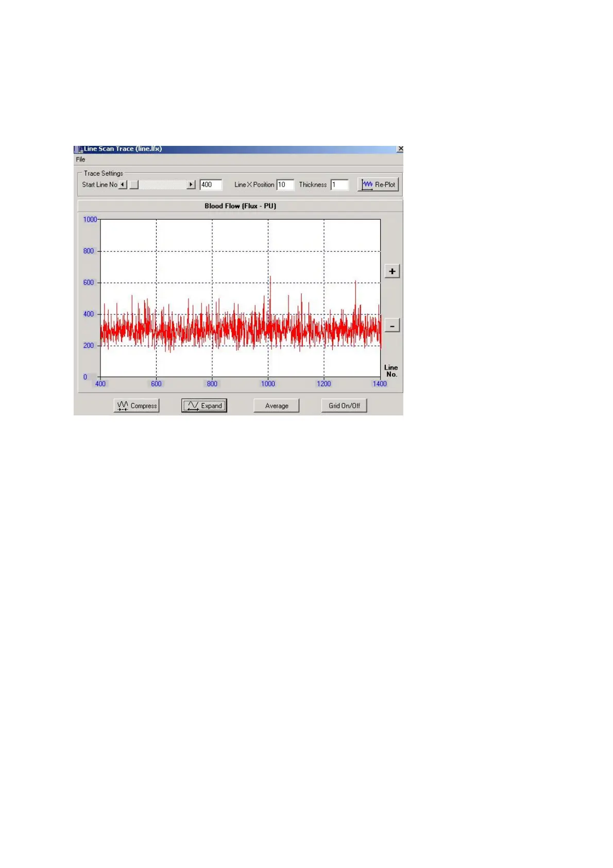Click the Re-Plot button
The width and height of the screenshot is (613, 868).
click(378, 185)
